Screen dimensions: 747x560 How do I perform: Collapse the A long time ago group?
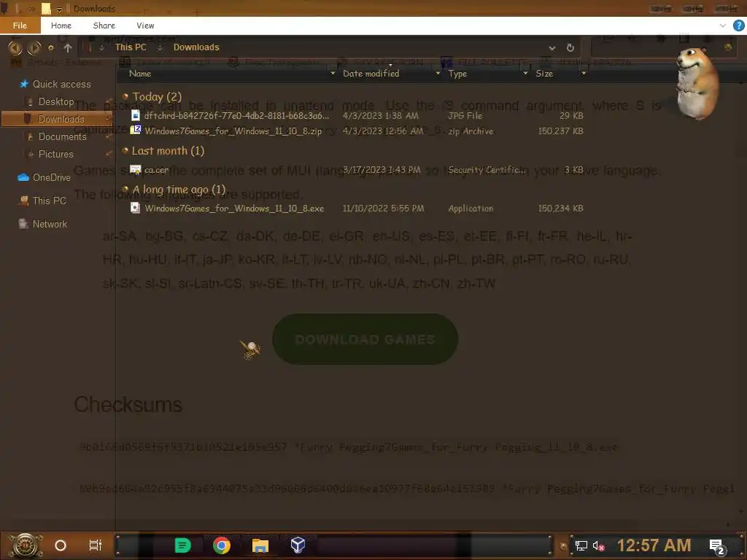click(125, 189)
